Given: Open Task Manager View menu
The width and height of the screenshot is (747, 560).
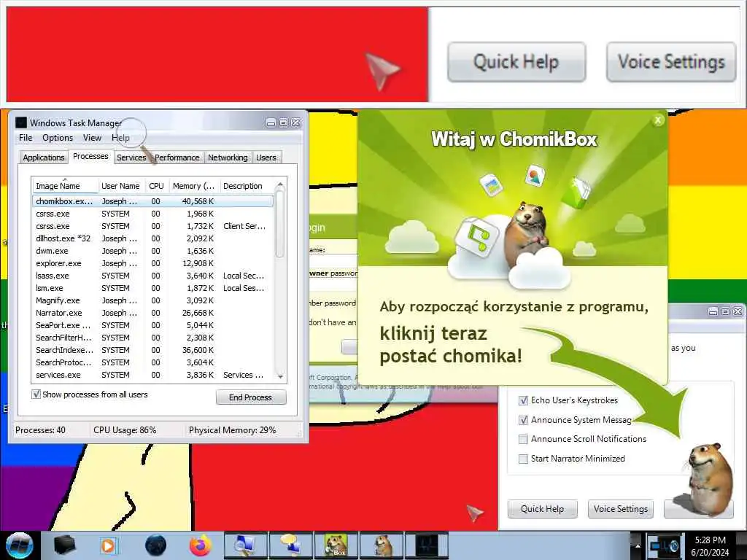Looking at the screenshot, I should click(92, 138).
